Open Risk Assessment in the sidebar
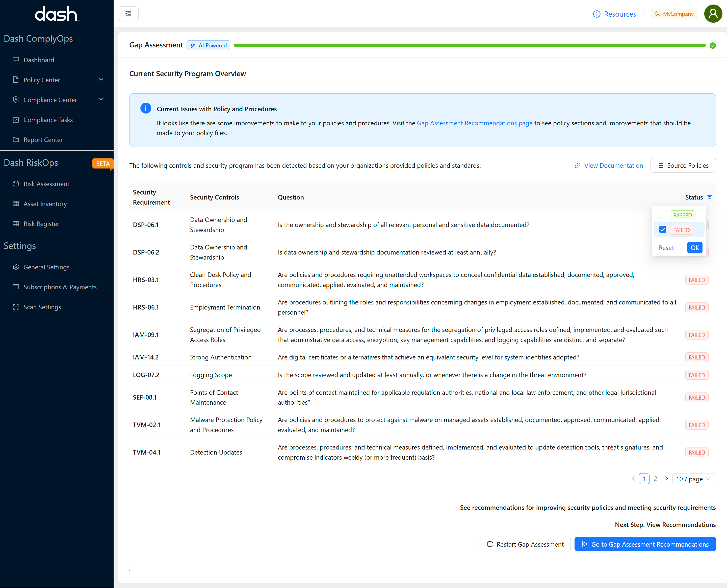 (x=46, y=184)
